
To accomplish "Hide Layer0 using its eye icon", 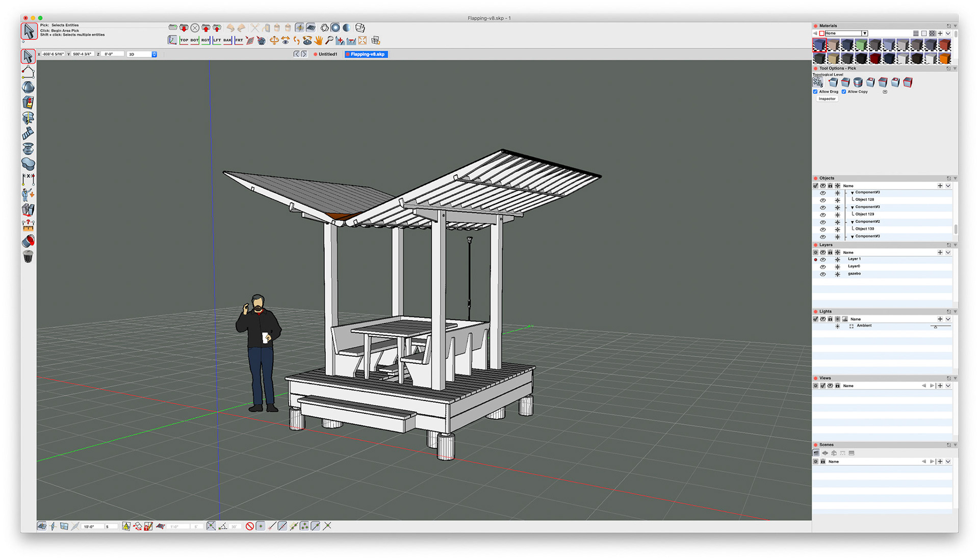I will pos(822,266).
